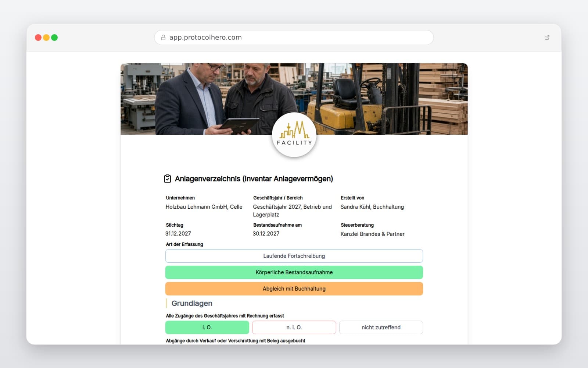This screenshot has width=588, height=368.
Task: Click the Stichtag date 31.12.2027
Action: (x=178, y=234)
